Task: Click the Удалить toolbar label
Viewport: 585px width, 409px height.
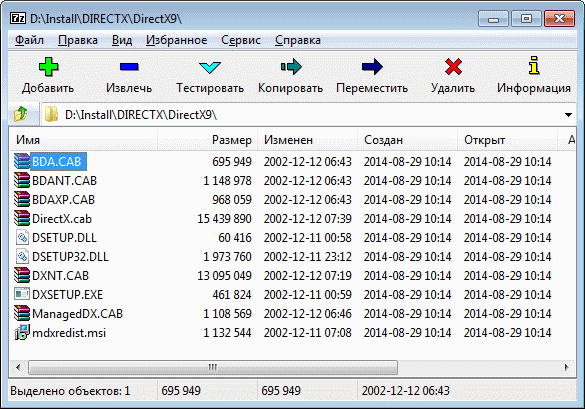Action: click(453, 88)
